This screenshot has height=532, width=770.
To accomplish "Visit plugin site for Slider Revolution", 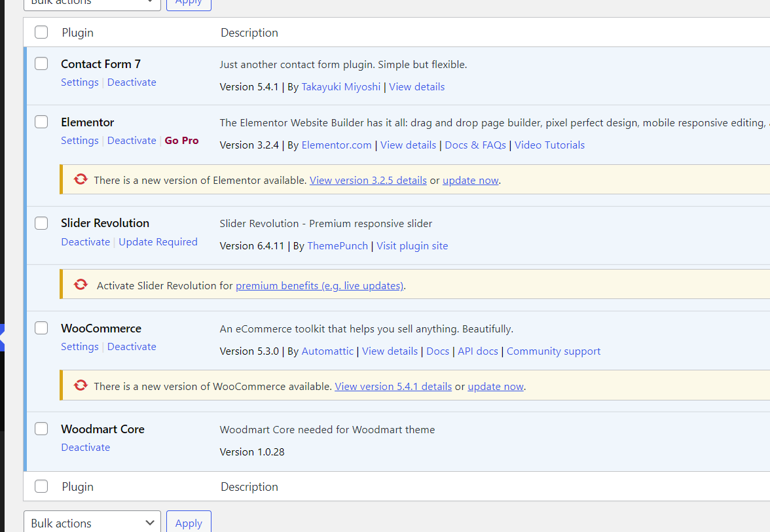I will 412,246.
